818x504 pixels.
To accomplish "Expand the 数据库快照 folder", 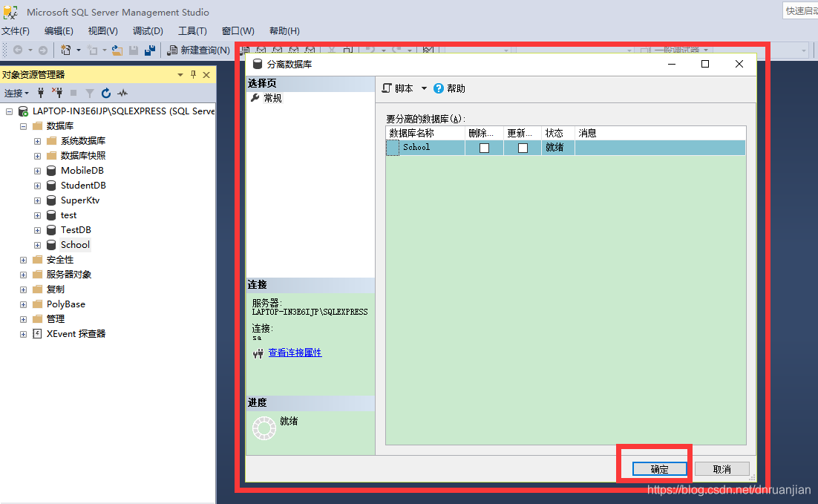I will pos(37,156).
